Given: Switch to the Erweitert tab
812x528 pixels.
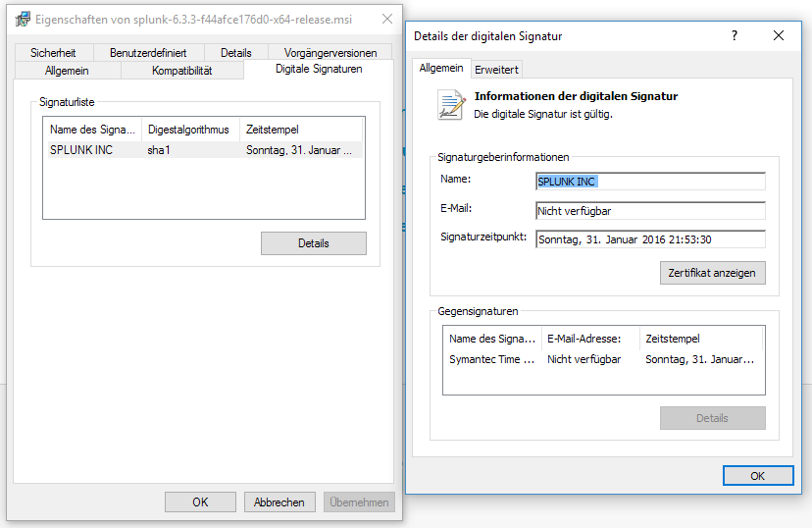Looking at the screenshot, I should (x=496, y=70).
